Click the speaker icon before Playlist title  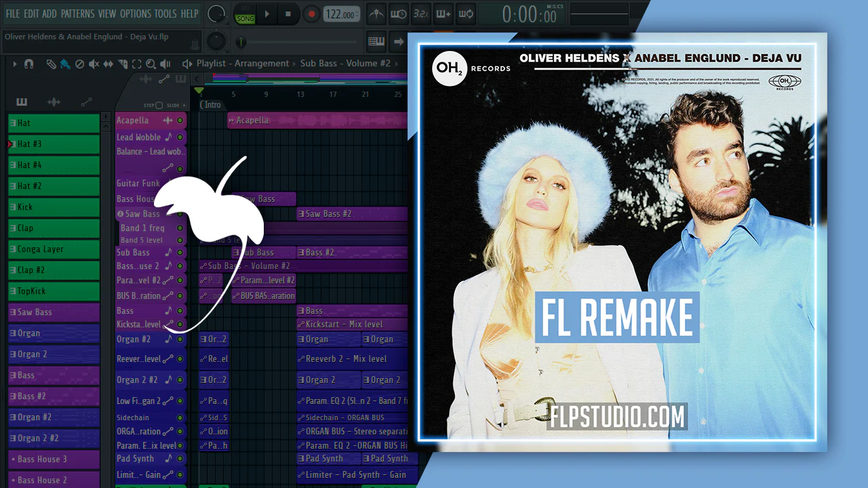pyautogui.click(x=187, y=64)
